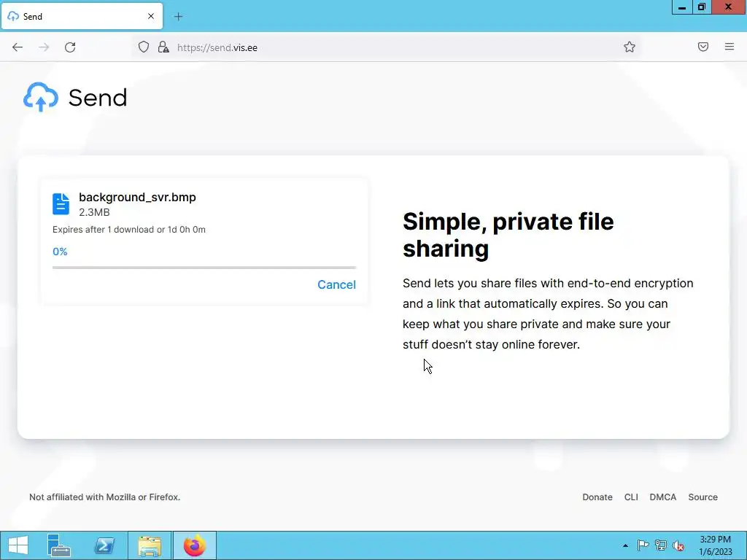This screenshot has width=747, height=560.
Task: Open the Firefox hamburger menu
Action: point(729,47)
